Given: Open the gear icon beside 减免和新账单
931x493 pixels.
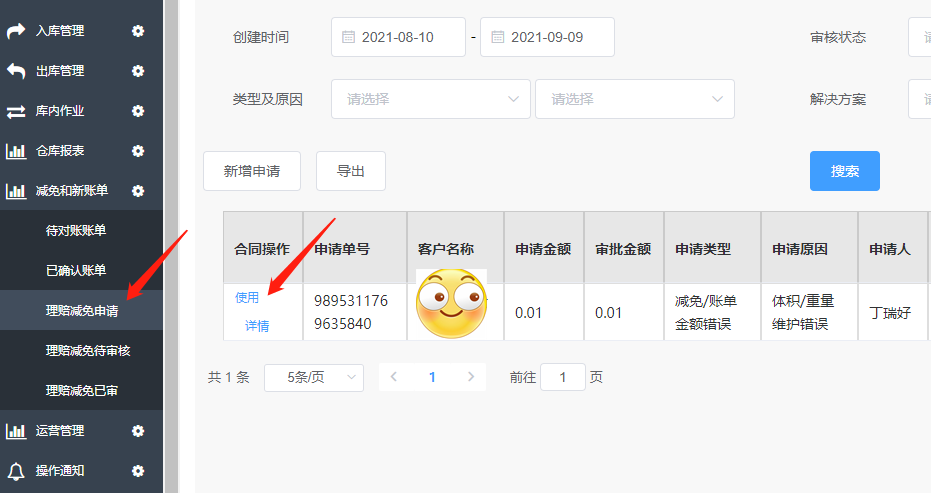Looking at the screenshot, I should tap(138, 191).
